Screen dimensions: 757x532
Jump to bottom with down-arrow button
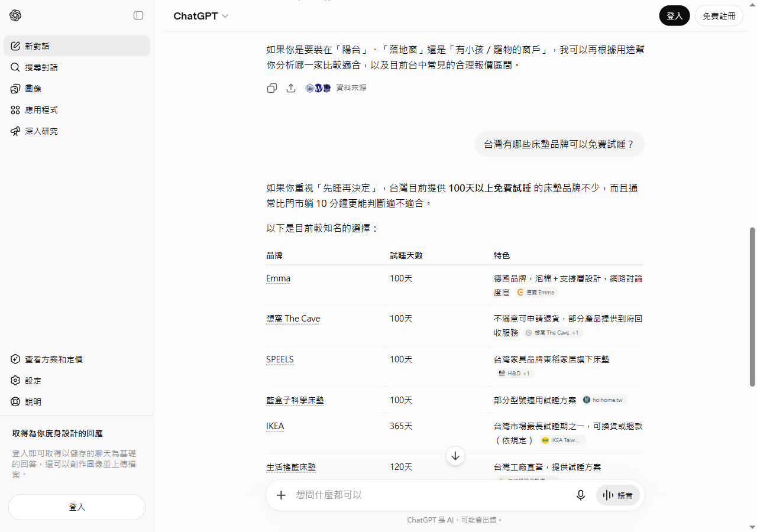pos(455,456)
